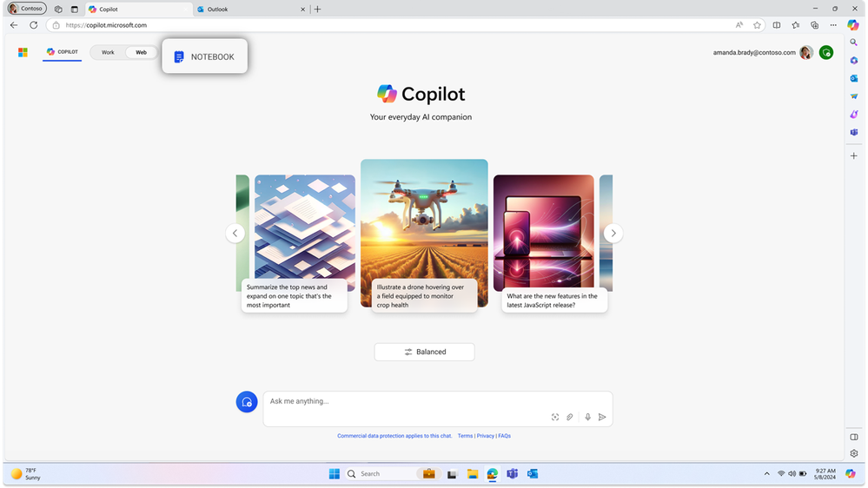
Task: Open the Privacy link
Action: [485, 436]
